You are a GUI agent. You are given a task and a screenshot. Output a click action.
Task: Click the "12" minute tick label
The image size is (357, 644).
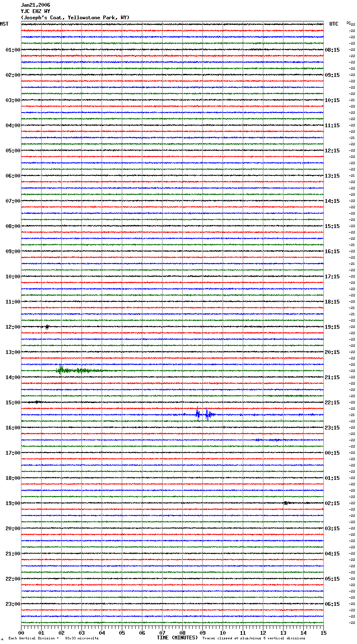pos(263,633)
